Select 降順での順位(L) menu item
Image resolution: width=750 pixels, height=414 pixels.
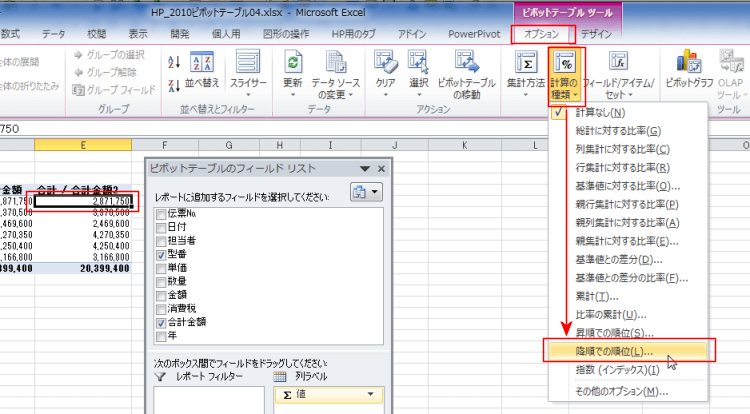[628, 351]
